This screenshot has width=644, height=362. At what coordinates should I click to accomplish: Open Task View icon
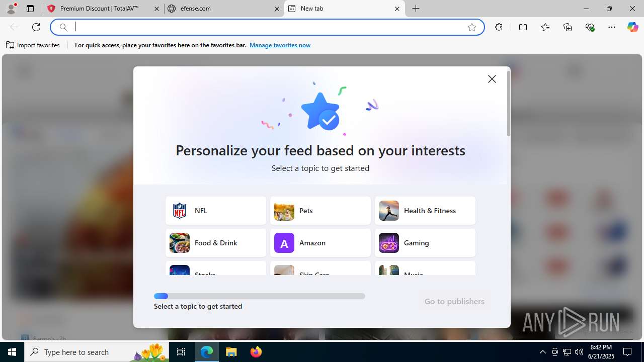click(x=182, y=352)
